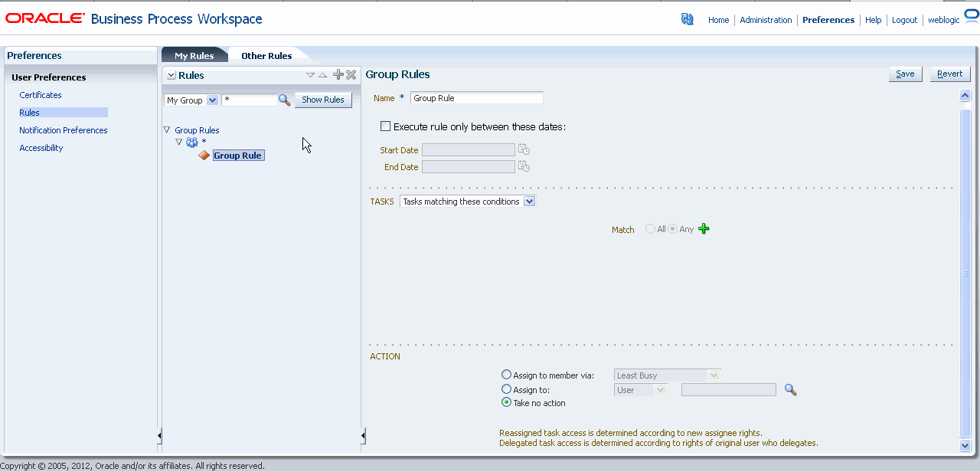Switch to the Other Rules tab
The height and width of the screenshot is (472, 980).
tap(266, 55)
